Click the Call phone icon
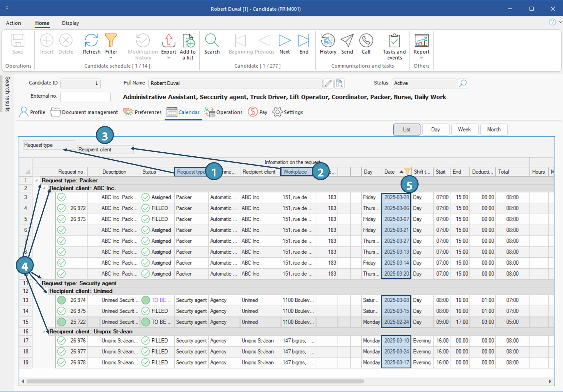Viewport: 563px width, 392px height. (x=366, y=41)
